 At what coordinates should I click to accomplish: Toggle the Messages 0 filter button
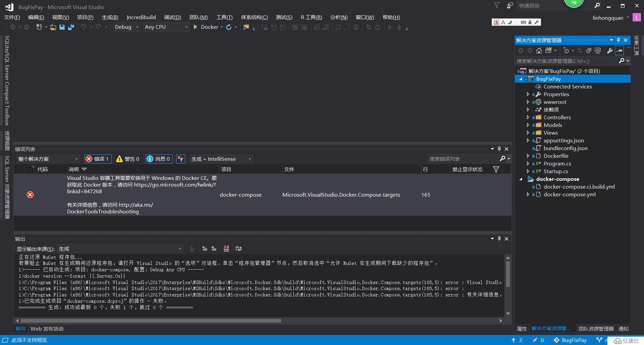159,159
